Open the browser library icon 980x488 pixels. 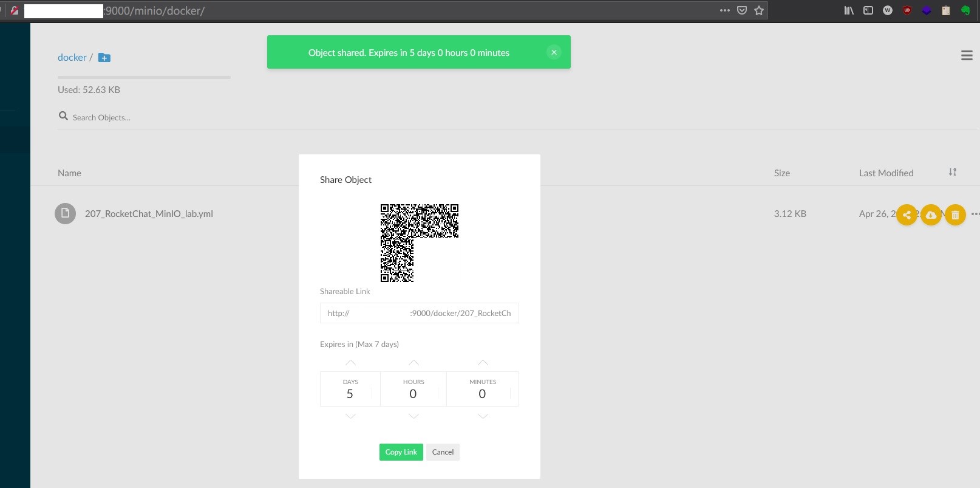click(849, 10)
